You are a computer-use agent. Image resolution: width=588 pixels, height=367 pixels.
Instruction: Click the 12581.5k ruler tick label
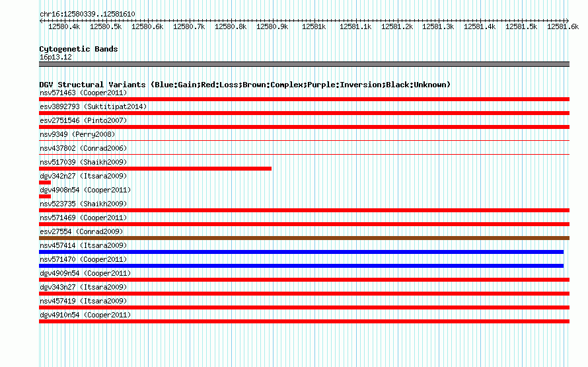pos(521,27)
